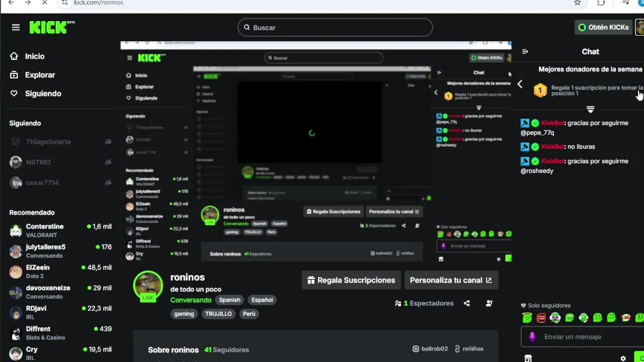
Task: Go back with the browser back arrow
Action: tap(11, 3)
